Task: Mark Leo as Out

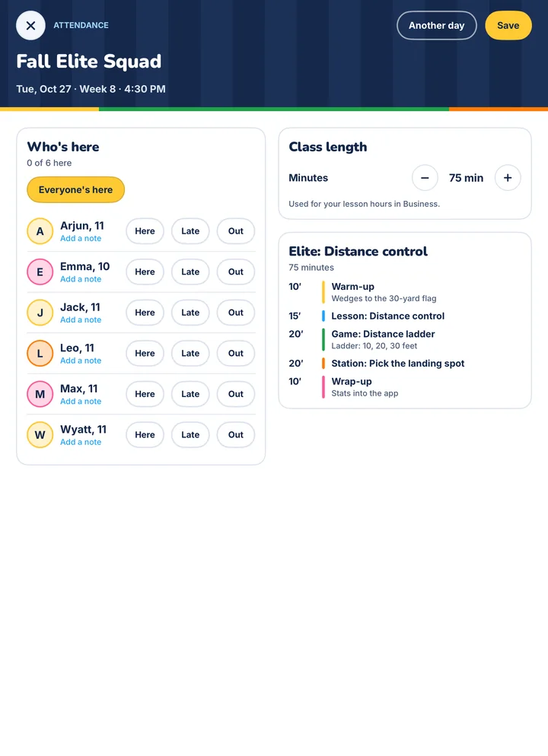Action: pos(236,354)
